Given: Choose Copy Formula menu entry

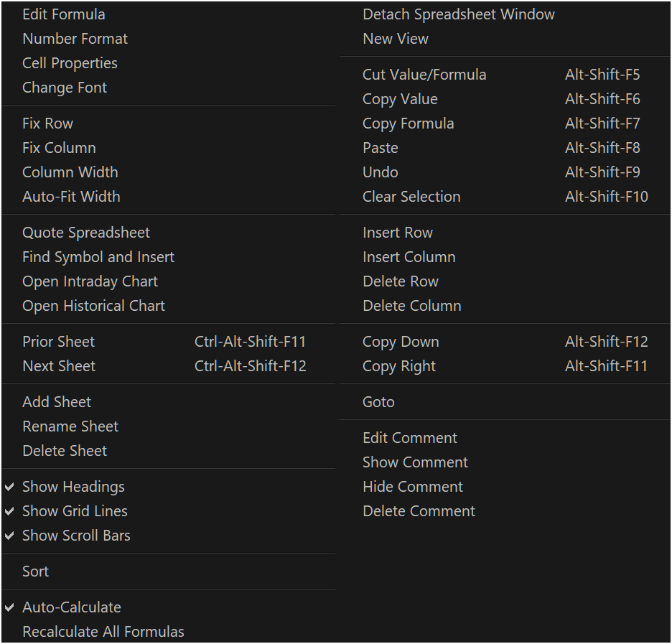Looking at the screenshot, I should [x=408, y=123].
